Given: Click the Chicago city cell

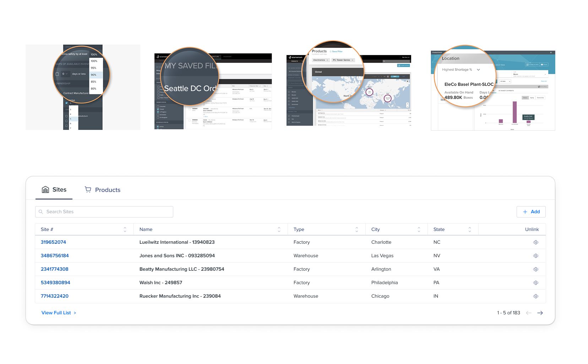Looking at the screenshot, I should click(380, 296).
